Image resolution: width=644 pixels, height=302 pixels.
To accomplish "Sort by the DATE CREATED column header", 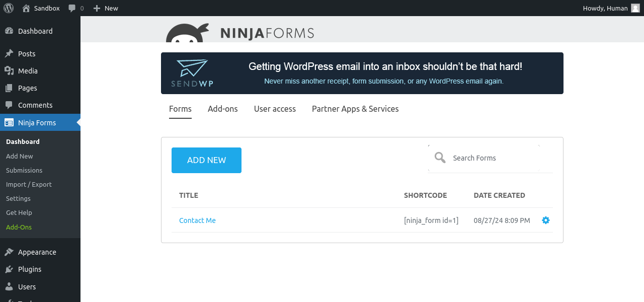I will (500, 195).
